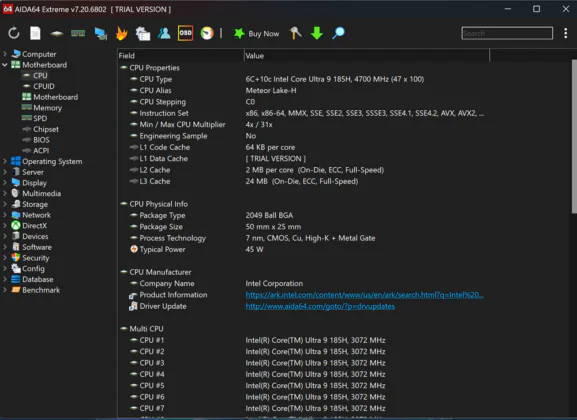
Task: Select the L3 Cache row
Action: [304, 181]
